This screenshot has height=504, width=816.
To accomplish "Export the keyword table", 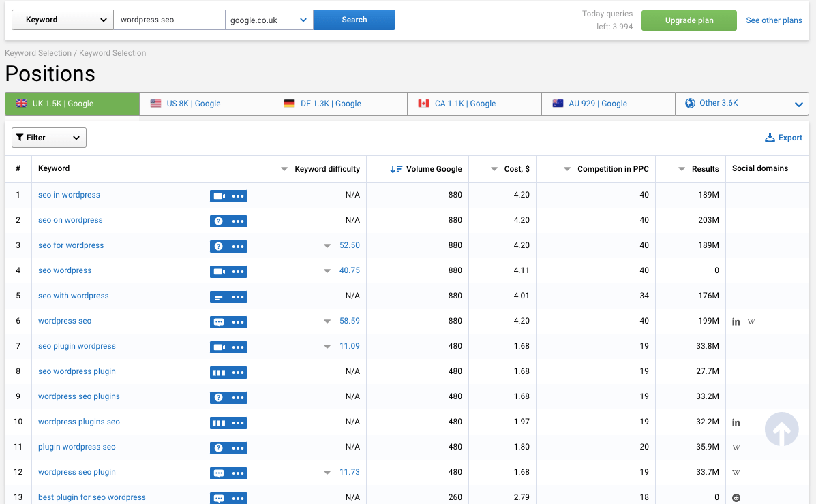I will coord(783,138).
